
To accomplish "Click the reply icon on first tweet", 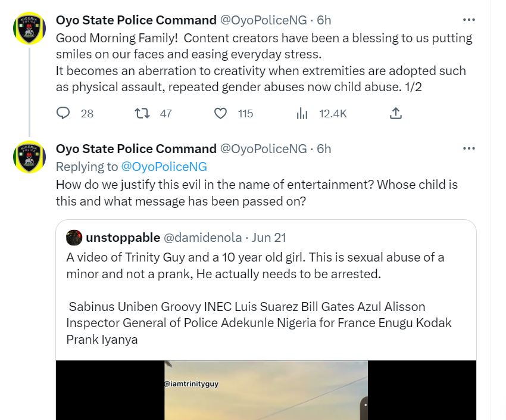I will pos(63,113).
